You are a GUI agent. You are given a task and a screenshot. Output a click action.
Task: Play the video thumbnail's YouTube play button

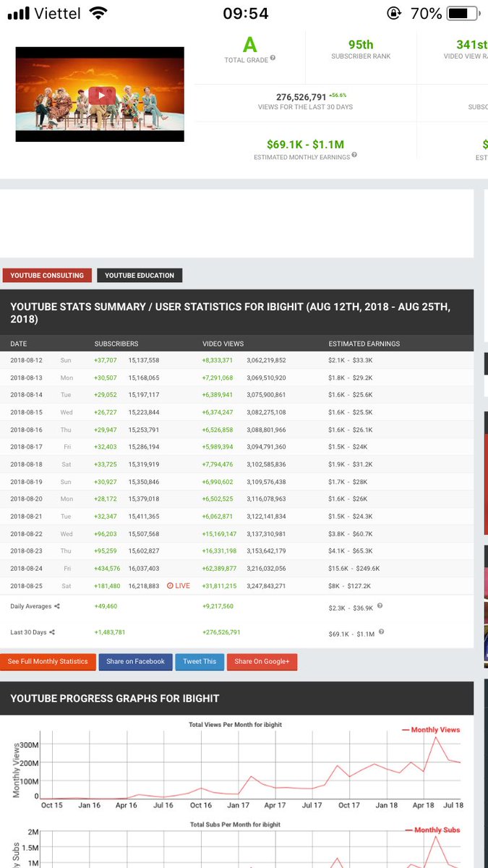tap(101, 95)
